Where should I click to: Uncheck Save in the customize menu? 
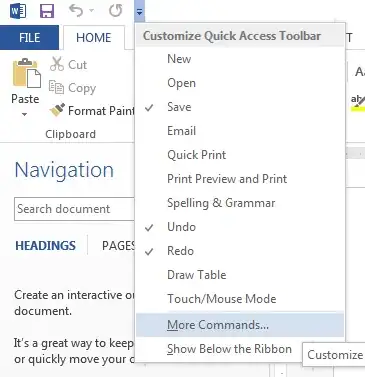pyautogui.click(x=240, y=107)
